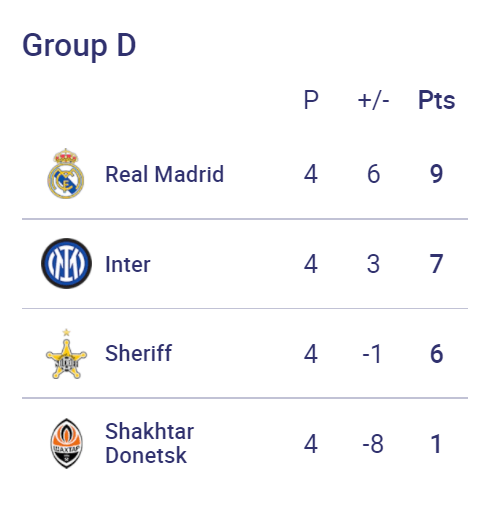Select the Shakhtar Donetsk team name

[149, 443]
